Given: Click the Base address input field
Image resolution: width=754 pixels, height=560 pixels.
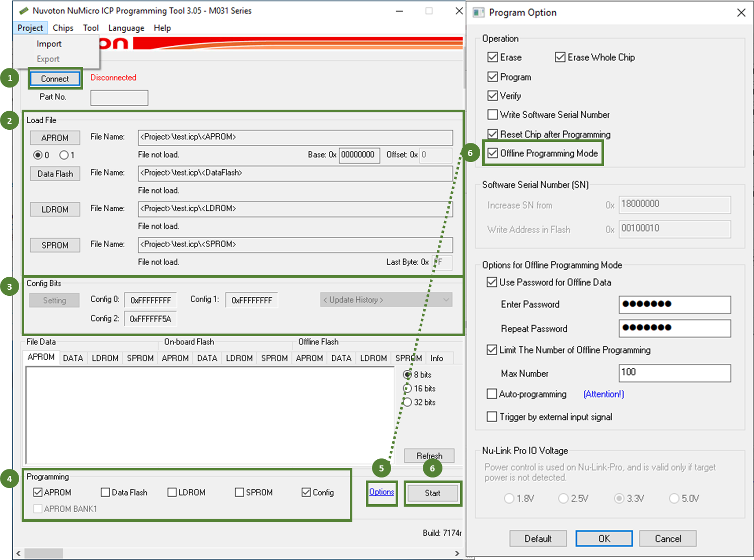Looking at the screenshot, I should pos(359,155).
